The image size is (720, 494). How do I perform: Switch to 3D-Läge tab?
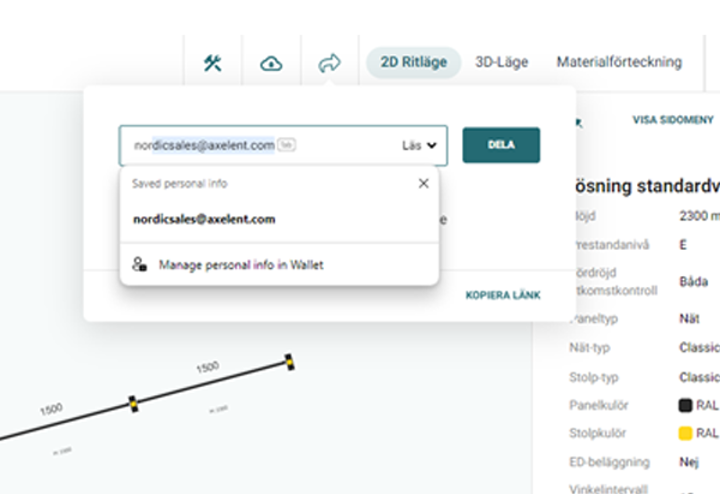501,62
